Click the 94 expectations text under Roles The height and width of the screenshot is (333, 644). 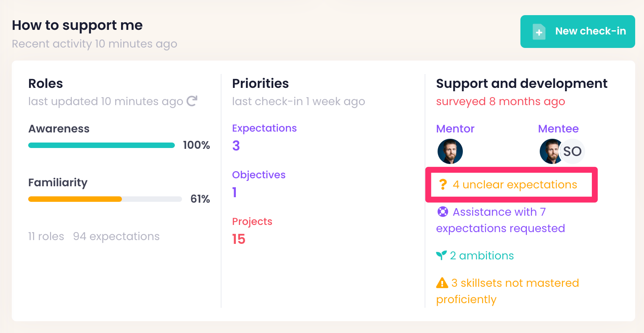(x=116, y=236)
